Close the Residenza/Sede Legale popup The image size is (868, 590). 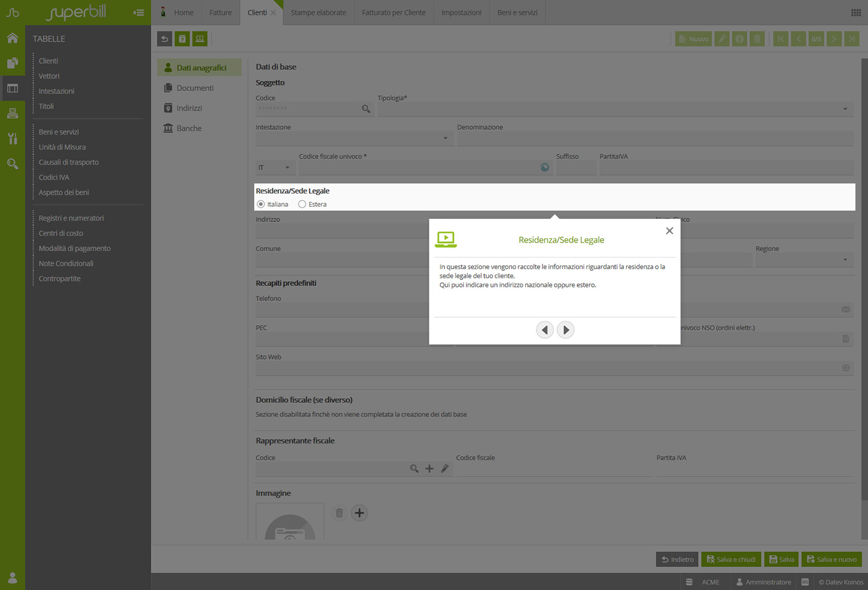tap(669, 231)
